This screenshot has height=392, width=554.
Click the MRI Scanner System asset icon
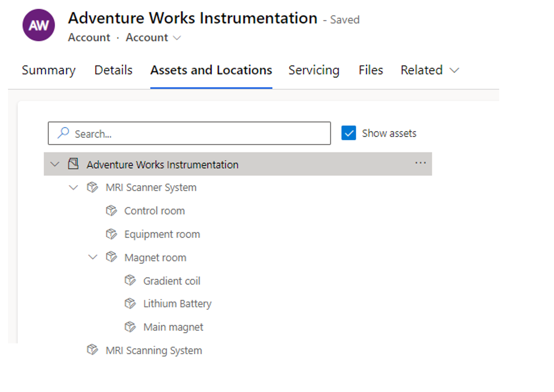point(92,187)
